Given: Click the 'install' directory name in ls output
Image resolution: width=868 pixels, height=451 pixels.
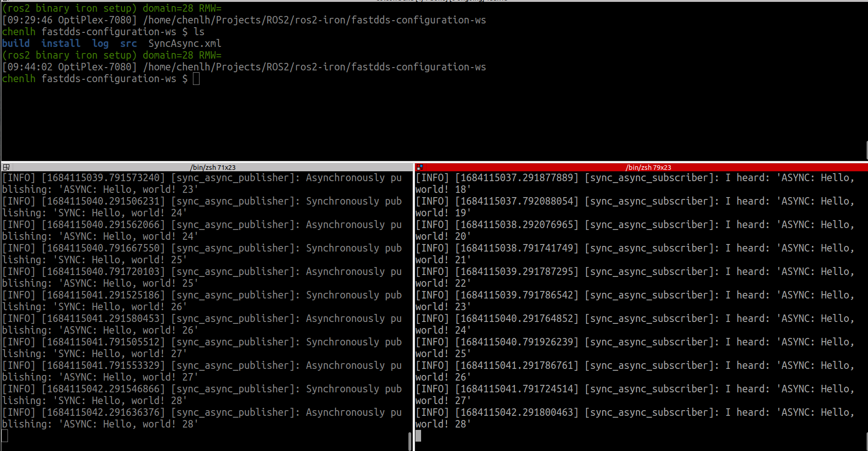Looking at the screenshot, I should [x=61, y=44].
